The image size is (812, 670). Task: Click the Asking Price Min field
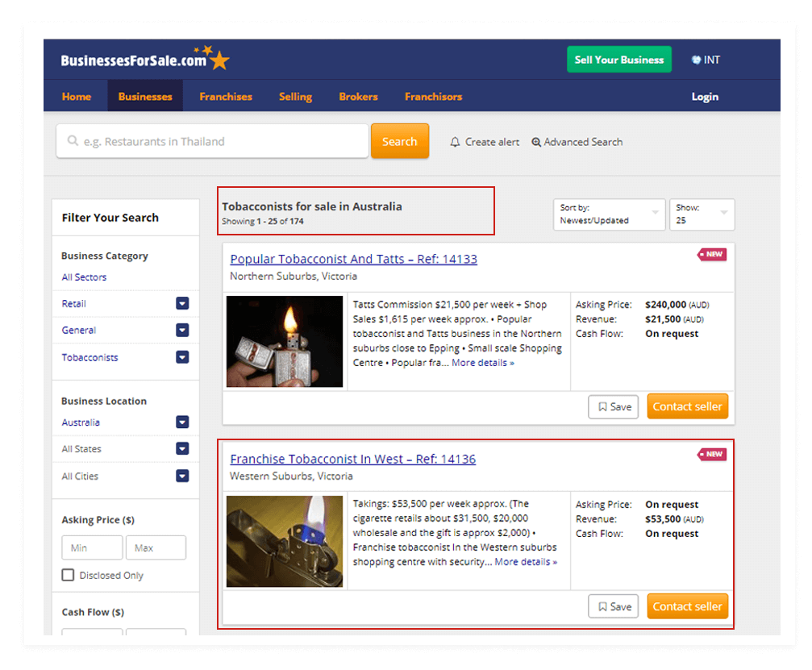click(92, 547)
